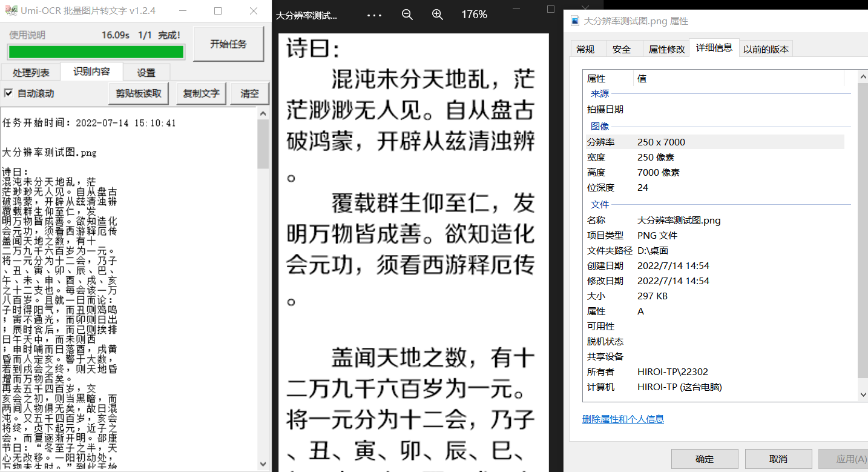The width and height of the screenshot is (868, 472).
Task: Click the Umi-OCR logo icon in the title bar
Action: click(10, 10)
